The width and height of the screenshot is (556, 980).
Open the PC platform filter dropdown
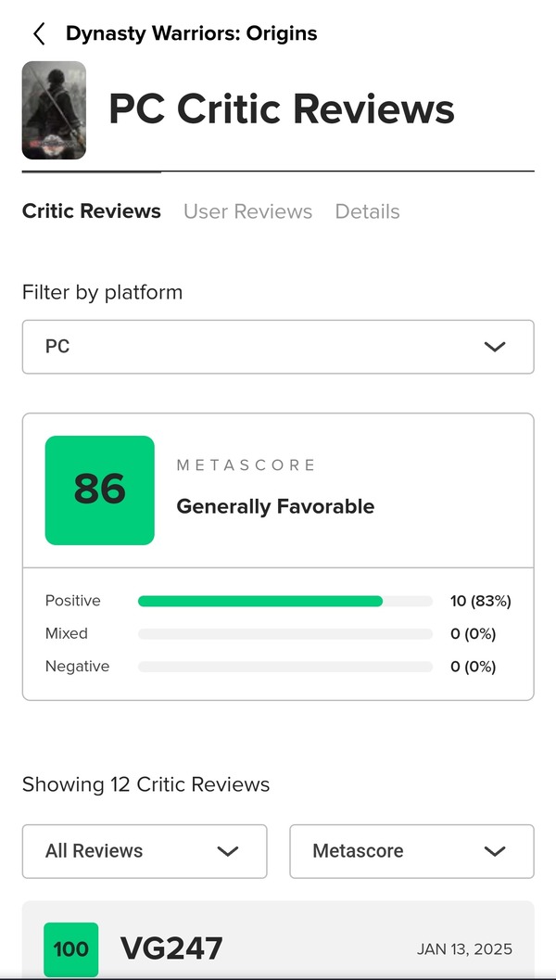[278, 347]
